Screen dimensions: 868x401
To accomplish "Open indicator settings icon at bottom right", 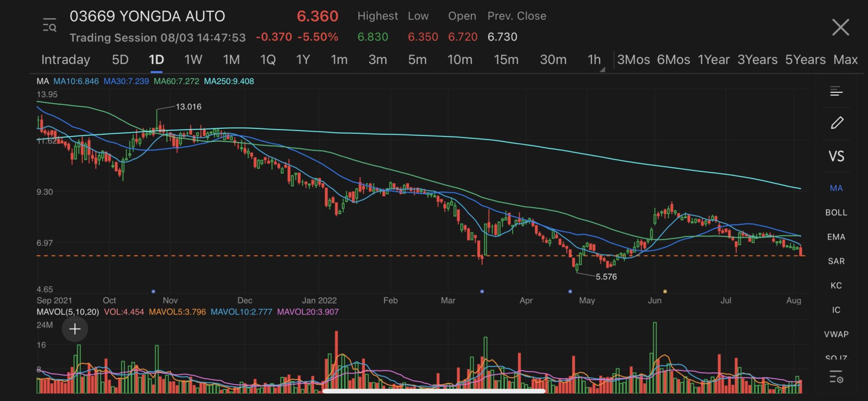I will (x=836, y=376).
